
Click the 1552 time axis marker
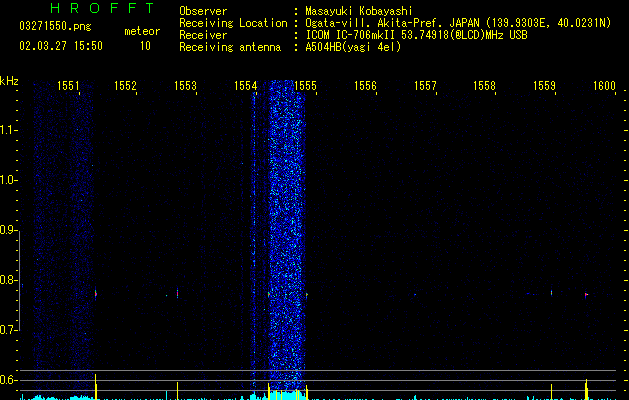[x=125, y=85]
